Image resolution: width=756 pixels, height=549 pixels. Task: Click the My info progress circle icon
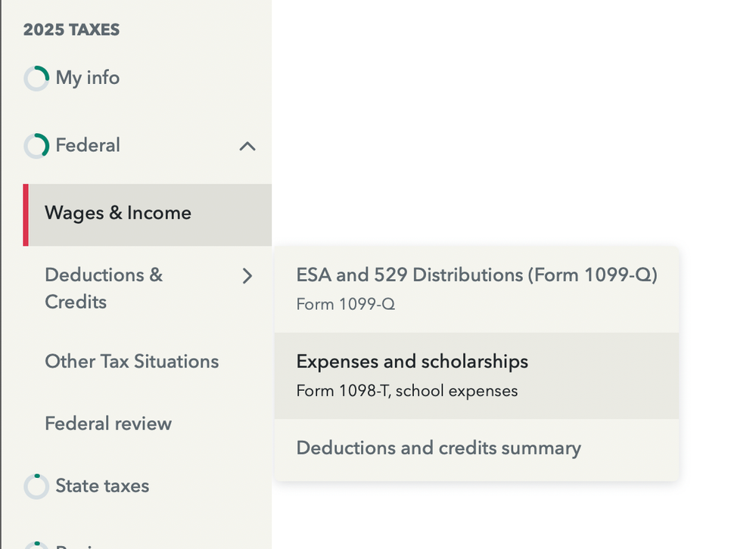pyautogui.click(x=36, y=79)
